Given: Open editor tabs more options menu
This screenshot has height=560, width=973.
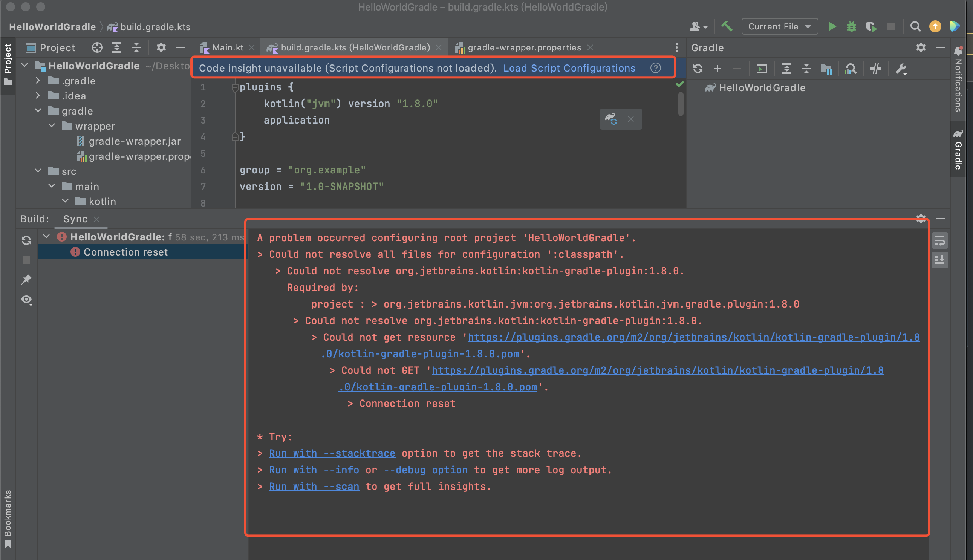Looking at the screenshot, I should point(676,48).
